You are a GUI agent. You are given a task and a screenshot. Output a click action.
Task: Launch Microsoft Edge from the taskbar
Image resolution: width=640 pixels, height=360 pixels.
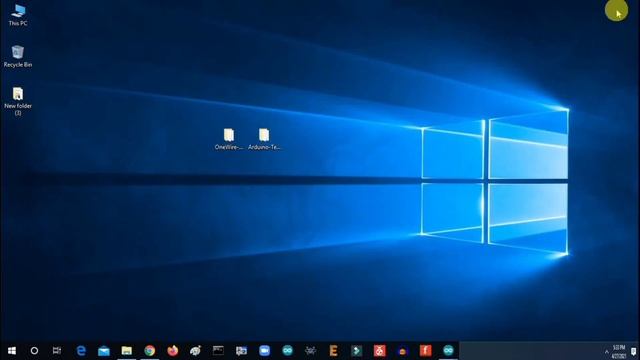click(81, 351)
